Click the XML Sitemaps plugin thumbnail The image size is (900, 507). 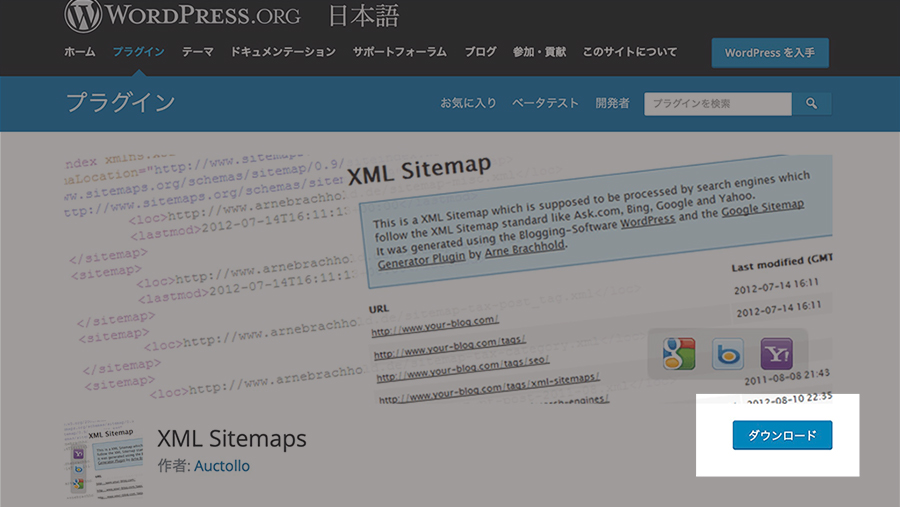click(x=103, y=459)
